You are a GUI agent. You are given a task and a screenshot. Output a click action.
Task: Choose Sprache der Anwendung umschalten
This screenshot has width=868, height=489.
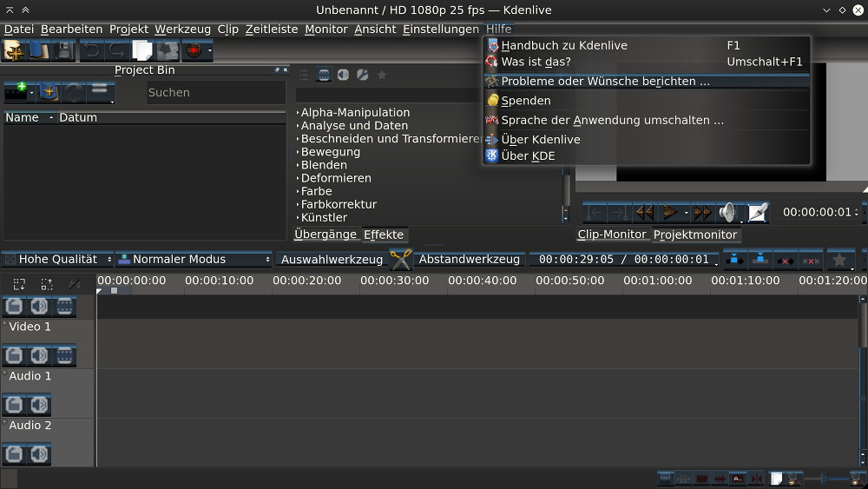[x=647, y=120]
